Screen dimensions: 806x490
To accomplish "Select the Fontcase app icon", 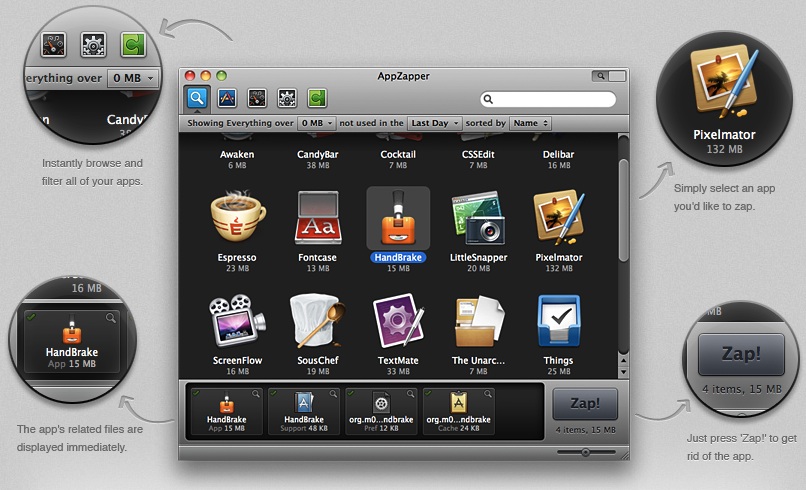I will pos(318,218).
